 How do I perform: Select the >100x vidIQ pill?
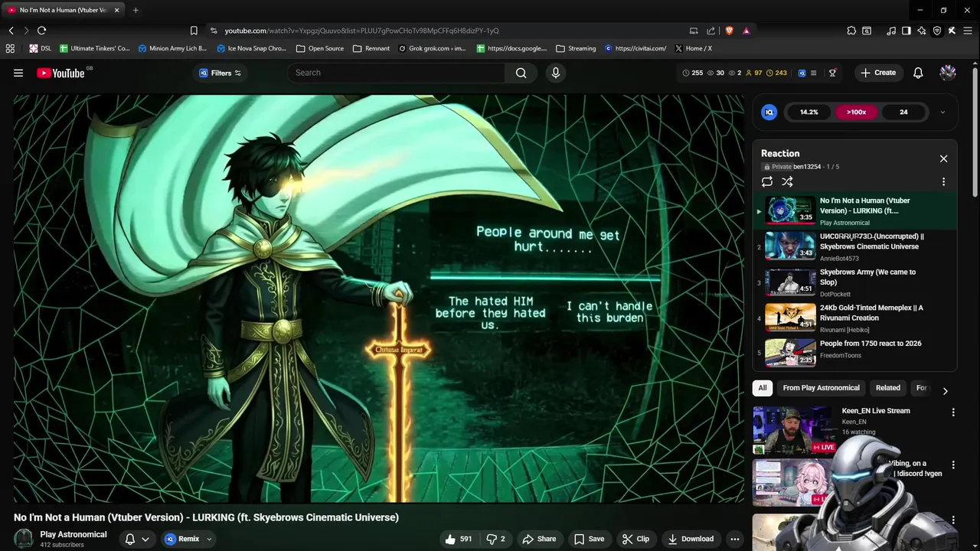tap(856, 112)
